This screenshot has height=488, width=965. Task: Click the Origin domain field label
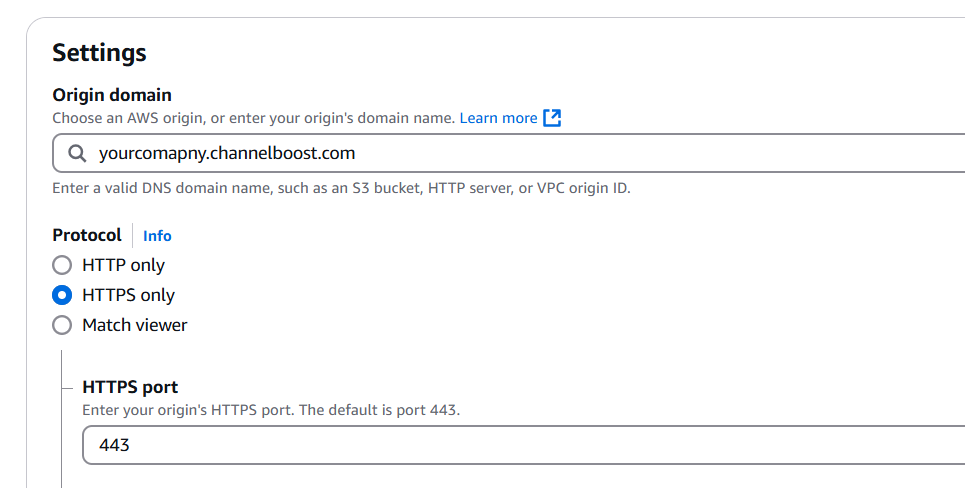[112, 95]
